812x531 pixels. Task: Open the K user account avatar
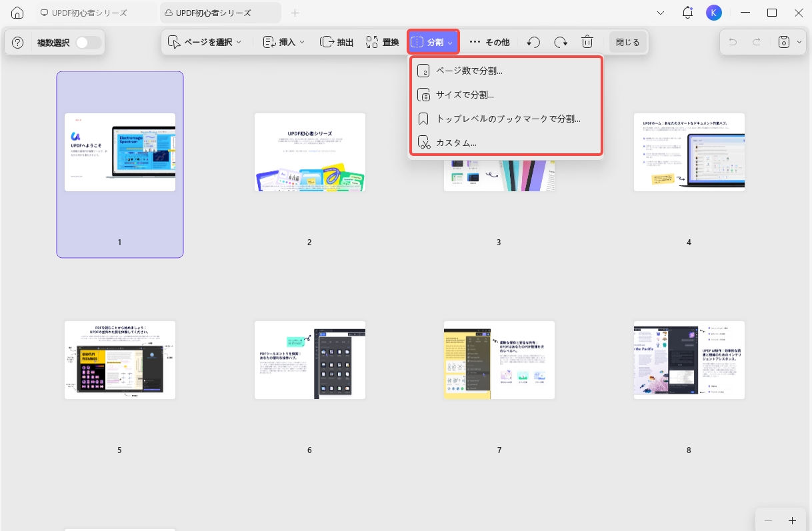click(x=713, y=13)
